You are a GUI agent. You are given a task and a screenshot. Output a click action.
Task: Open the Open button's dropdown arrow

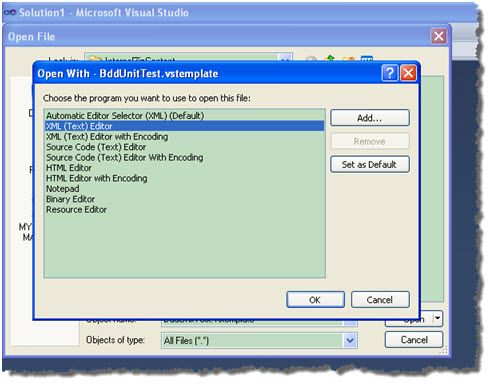437,318
